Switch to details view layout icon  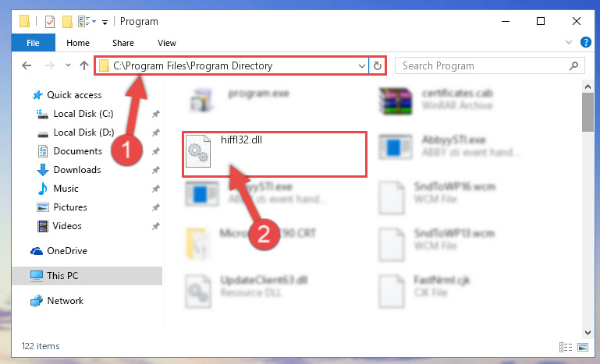click(566, 347)
